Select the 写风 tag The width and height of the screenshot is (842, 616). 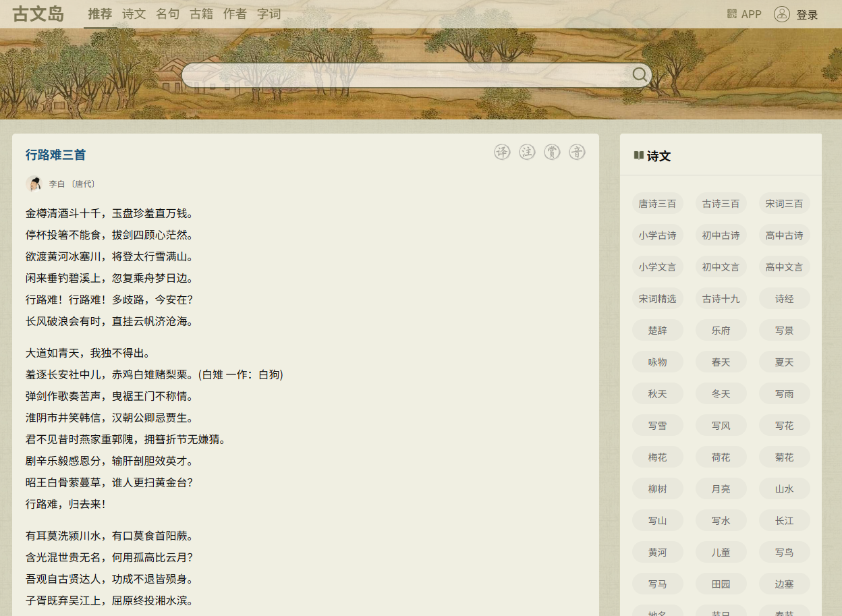point(721,426)
